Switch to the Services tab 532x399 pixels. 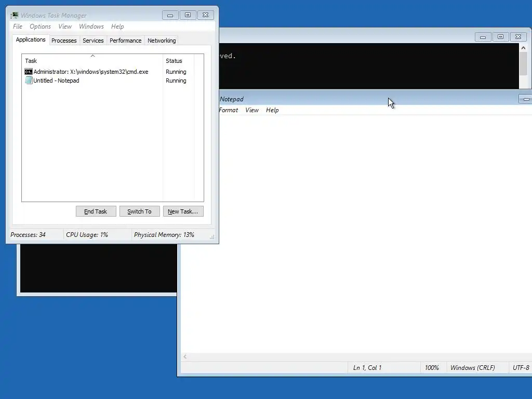93,41
